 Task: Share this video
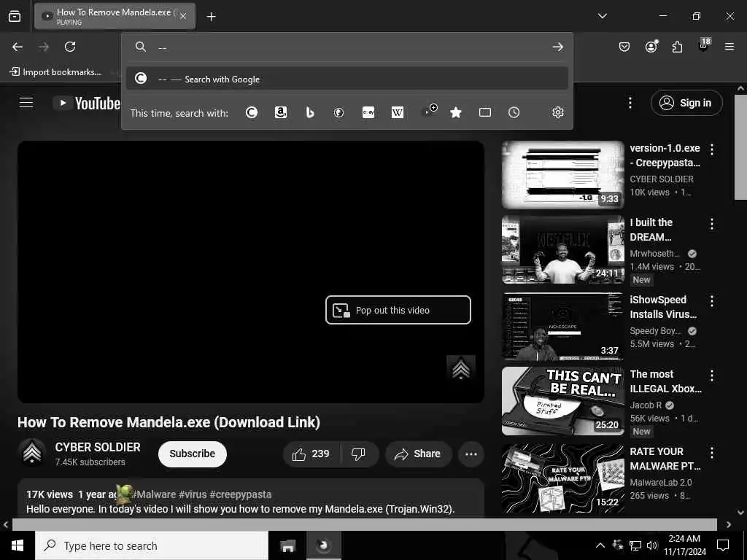[x=418, y=454]
